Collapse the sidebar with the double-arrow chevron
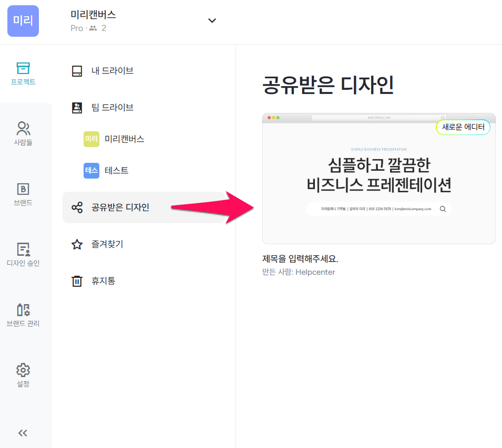Viewport: 502px width, 448px height. (23, 433)
